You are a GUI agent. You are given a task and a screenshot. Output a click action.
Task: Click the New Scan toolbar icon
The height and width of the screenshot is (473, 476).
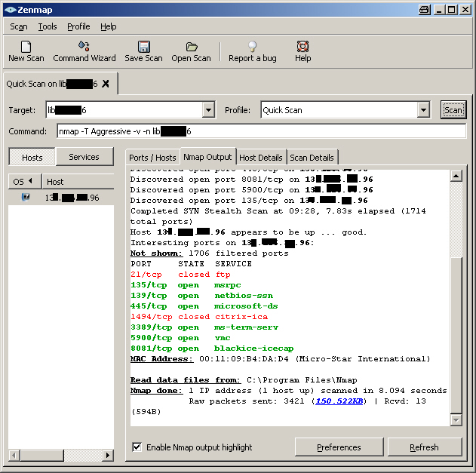(26, 47)
